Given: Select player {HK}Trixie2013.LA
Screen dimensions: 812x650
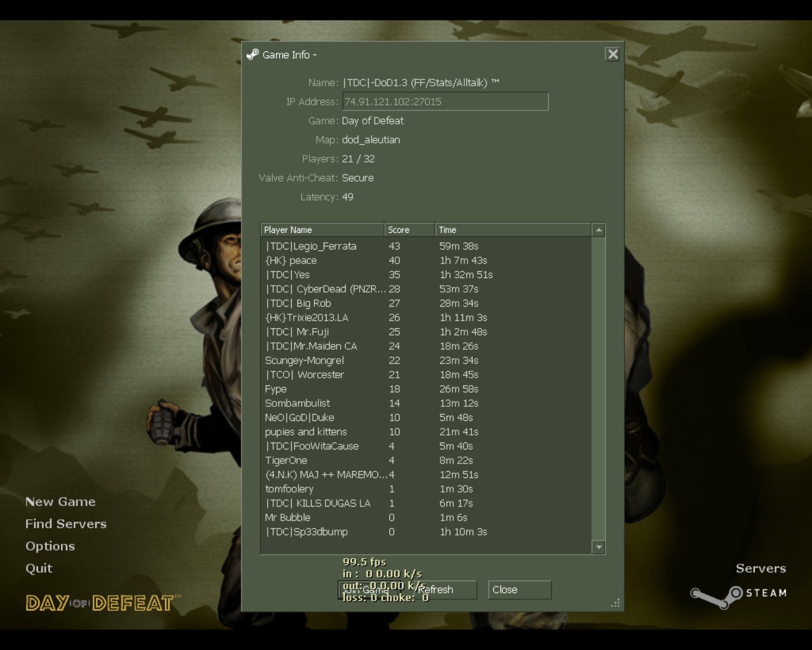Looking at the screenshot, I should (426, 317).
